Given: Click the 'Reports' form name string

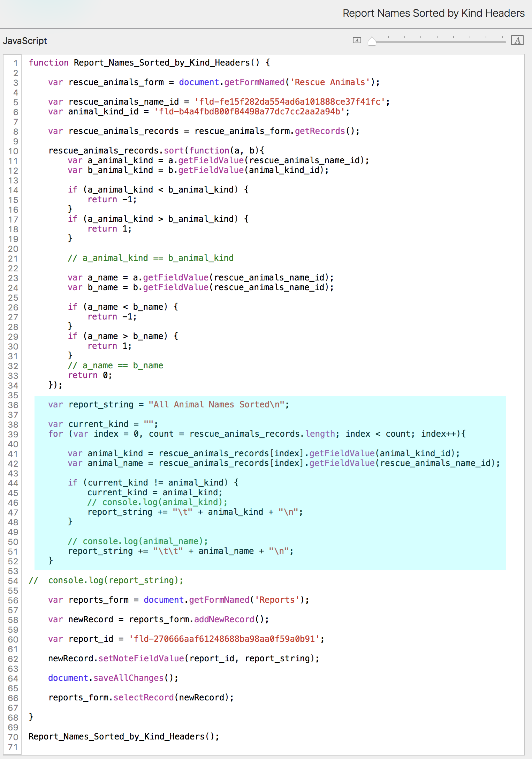Looking at the screenshot, I should pyautogui.click(x=277, y=600).
